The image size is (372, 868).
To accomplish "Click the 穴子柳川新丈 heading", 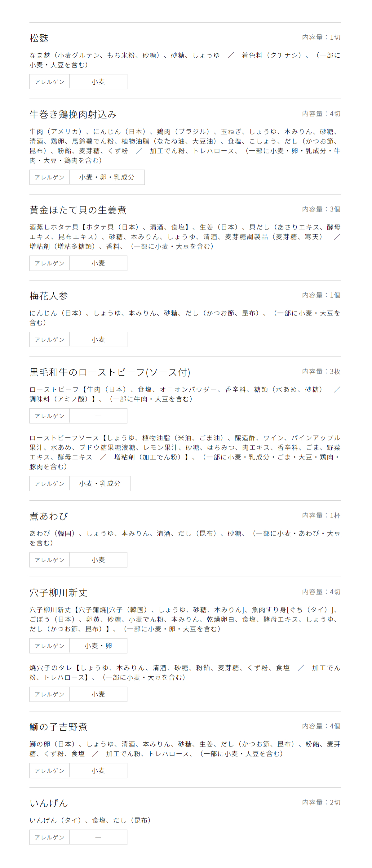I will pyautogui.click(x=58, y=593).
